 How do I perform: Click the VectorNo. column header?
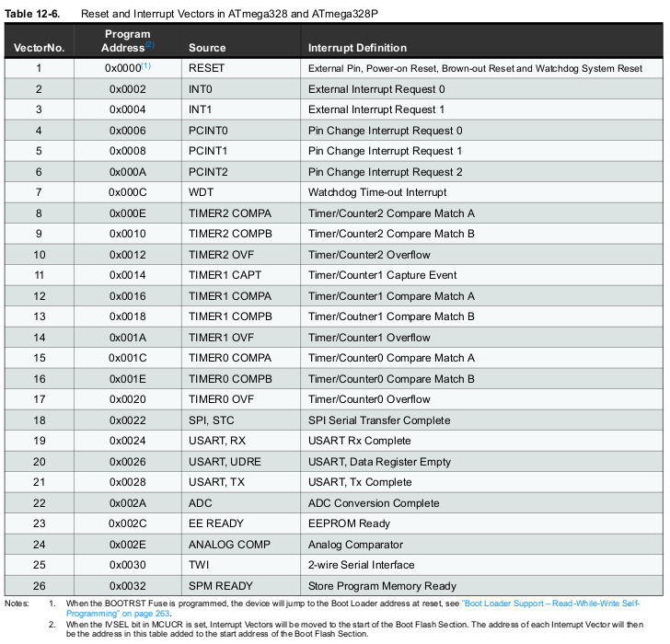click(x=39, y=48)
